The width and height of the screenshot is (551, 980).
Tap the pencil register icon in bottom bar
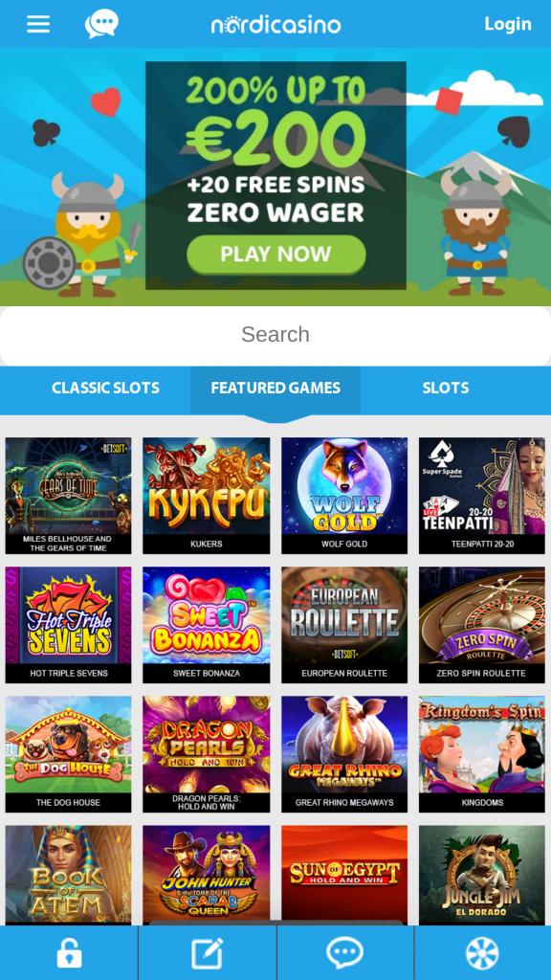tap(208, 954)
